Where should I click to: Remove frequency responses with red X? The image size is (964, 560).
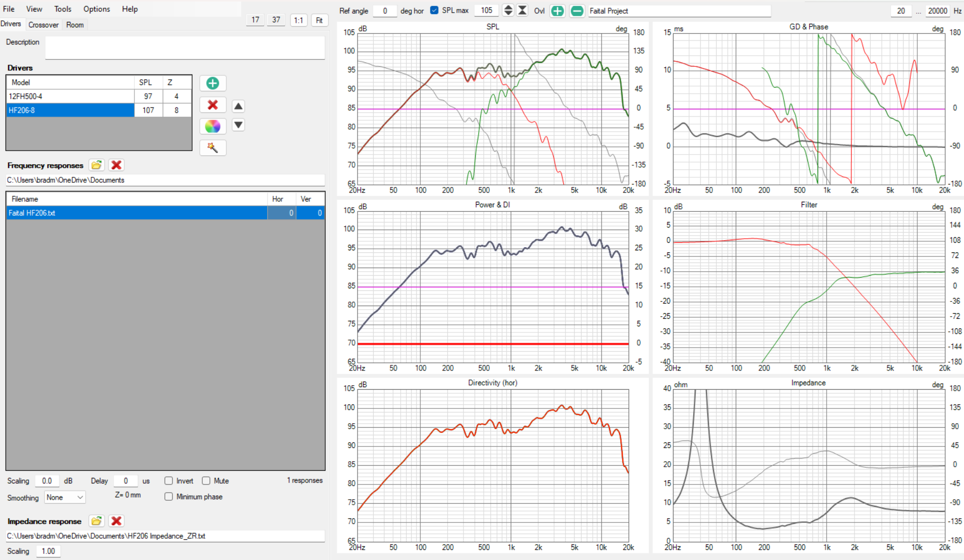116,165
